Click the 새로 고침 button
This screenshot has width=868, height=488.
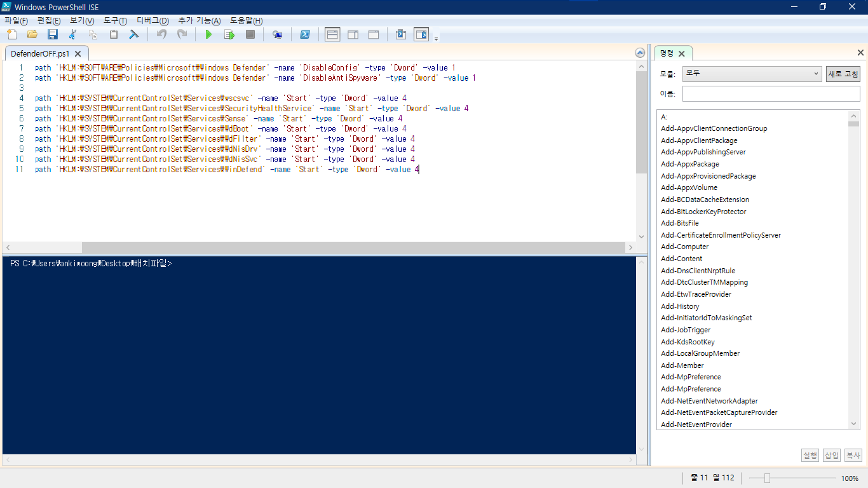(843, 74)
